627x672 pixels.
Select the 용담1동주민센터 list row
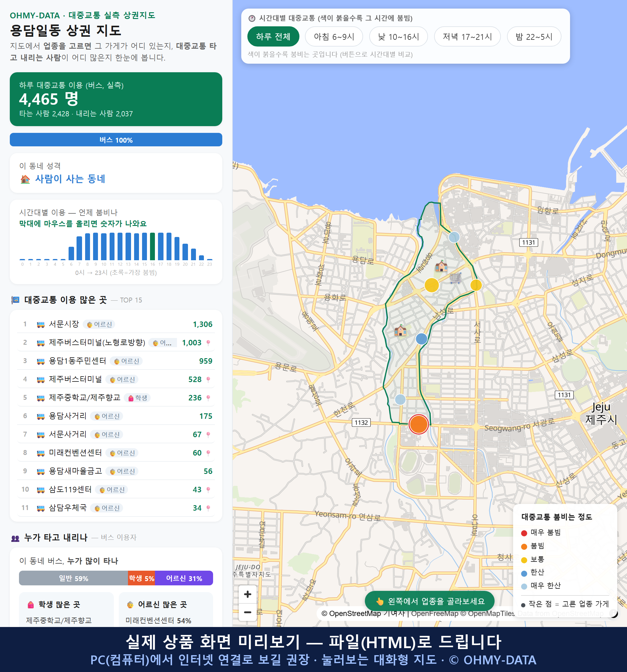pos(116,361)
